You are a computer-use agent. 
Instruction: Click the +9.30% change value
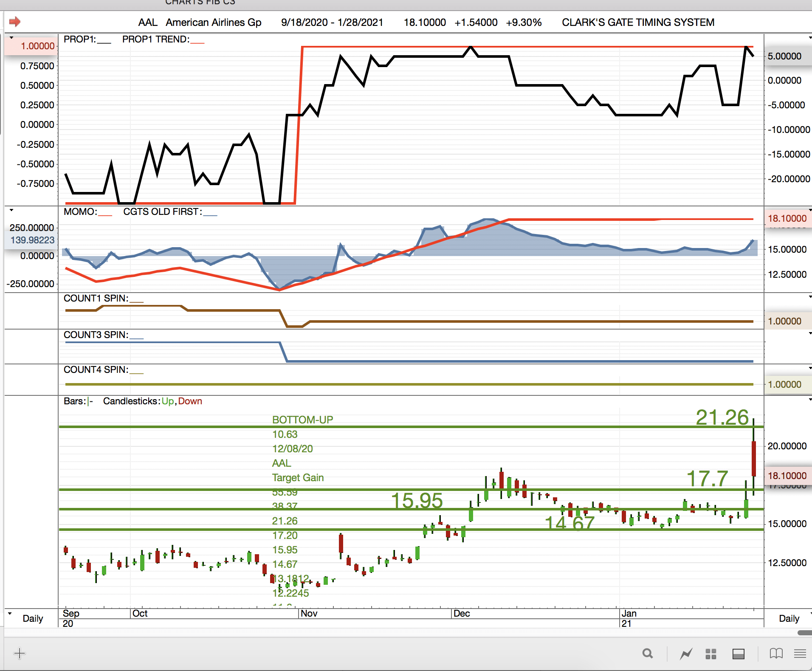[x=524, y=22]
